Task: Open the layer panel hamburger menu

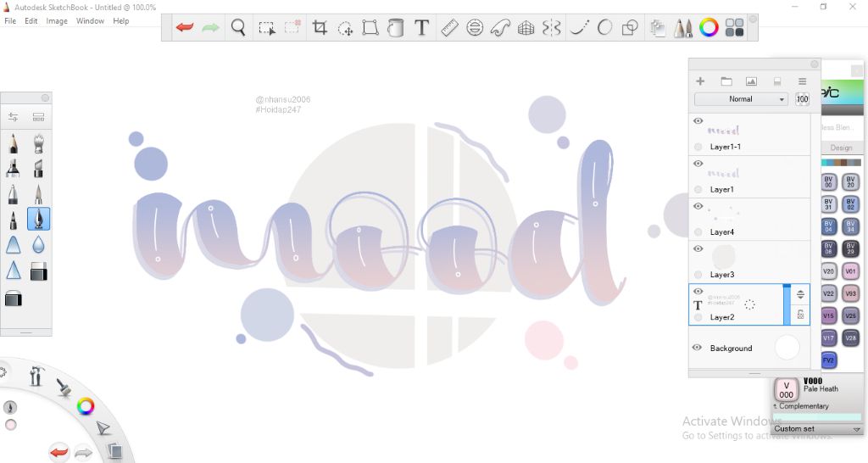Action: click(802, 81)
